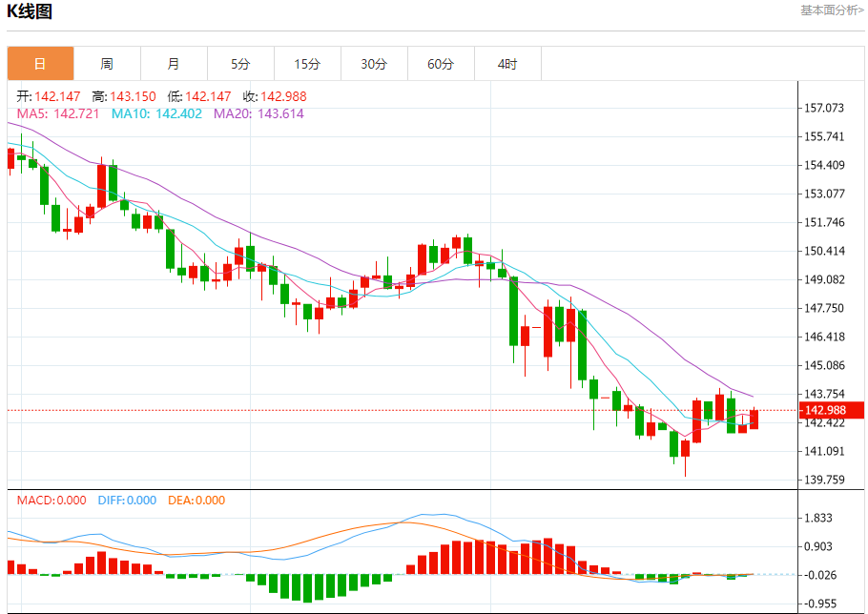
Task: Click the 150.414 price axis label
Action: pyautogui.click(x=824, y=251)
